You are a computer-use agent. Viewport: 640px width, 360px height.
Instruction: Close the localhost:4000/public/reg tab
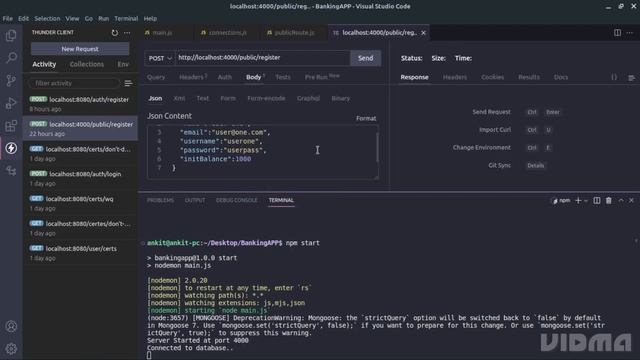click(x=423, y=33)
